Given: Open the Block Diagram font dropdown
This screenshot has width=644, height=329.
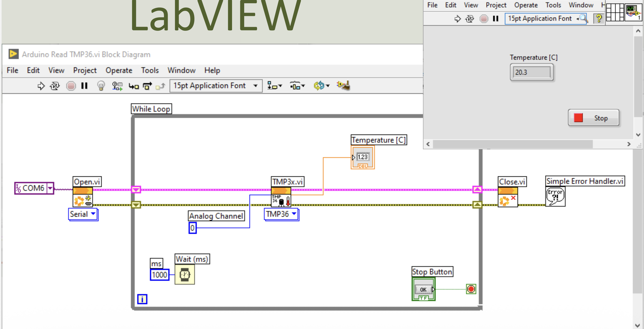Looking at the screenshot, I should tap(216, 86).
